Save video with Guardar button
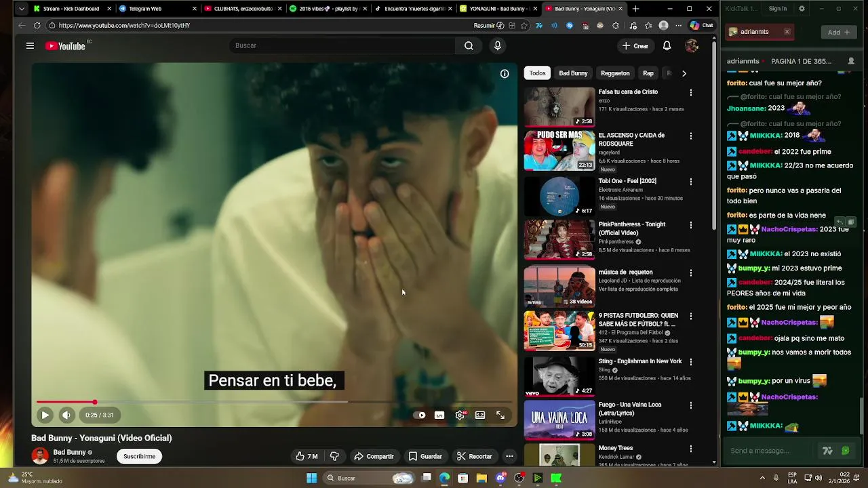 (x=425, y=456)
